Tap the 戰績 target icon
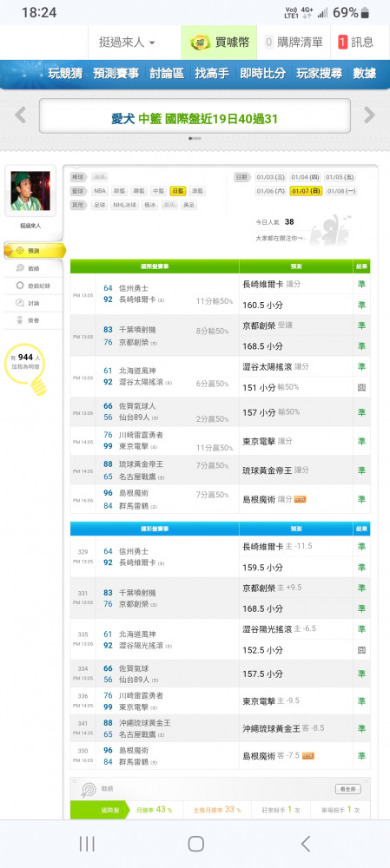Viewport: 390px width, 868px height. [89, 789]
